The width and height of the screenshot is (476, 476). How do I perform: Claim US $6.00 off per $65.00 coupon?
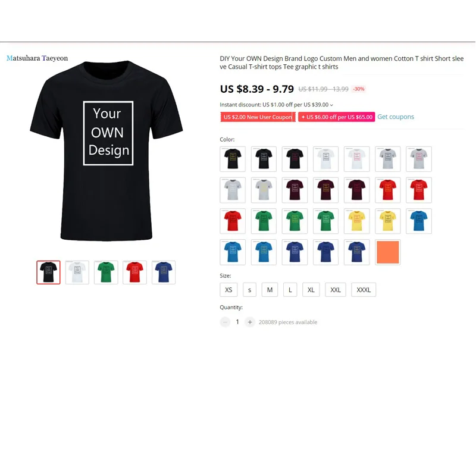pyautogui.click(x=336, y=117)
